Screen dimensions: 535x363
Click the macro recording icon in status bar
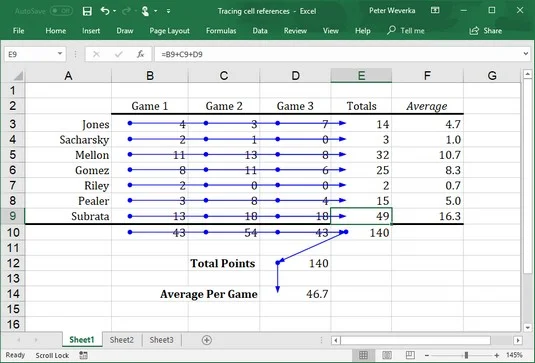click(x=83, y=355)
